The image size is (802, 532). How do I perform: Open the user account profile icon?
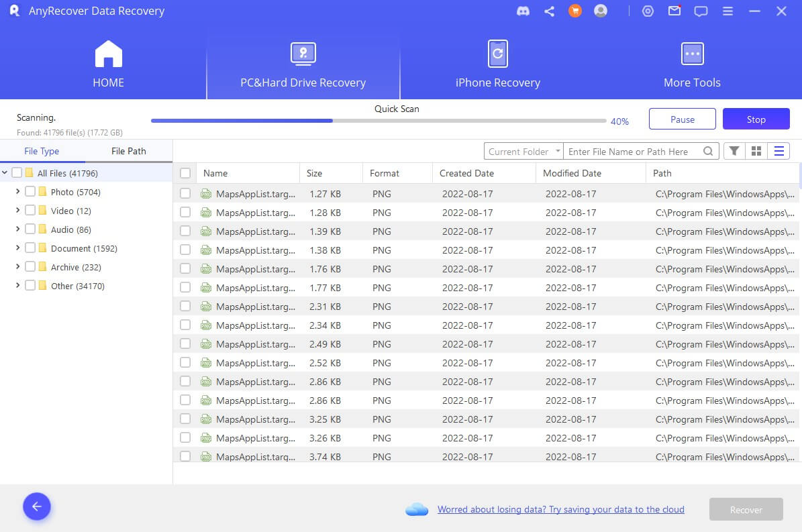(x=600, y=11)
